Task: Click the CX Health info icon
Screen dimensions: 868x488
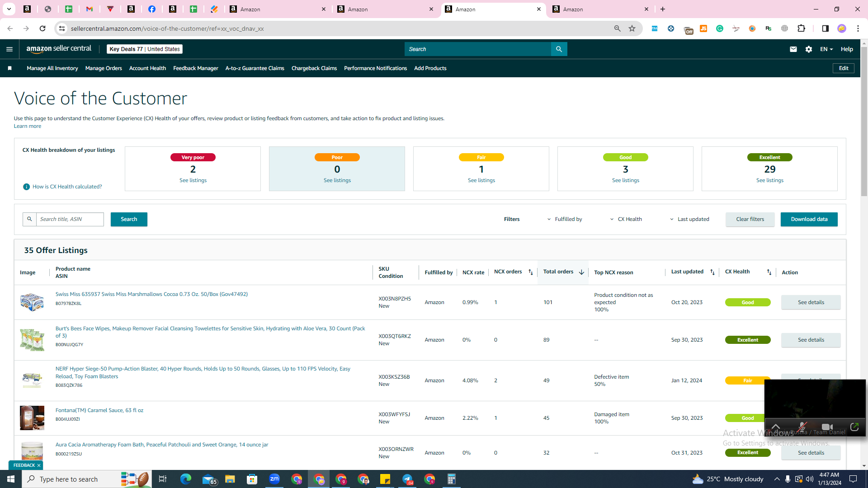Action: click(26, 187)
